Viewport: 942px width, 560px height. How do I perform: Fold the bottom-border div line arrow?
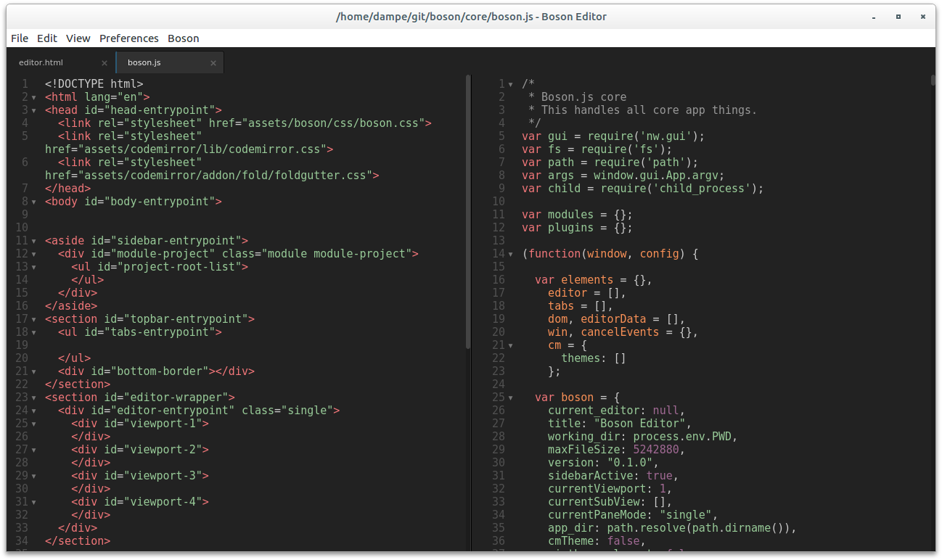coord(33,371)
